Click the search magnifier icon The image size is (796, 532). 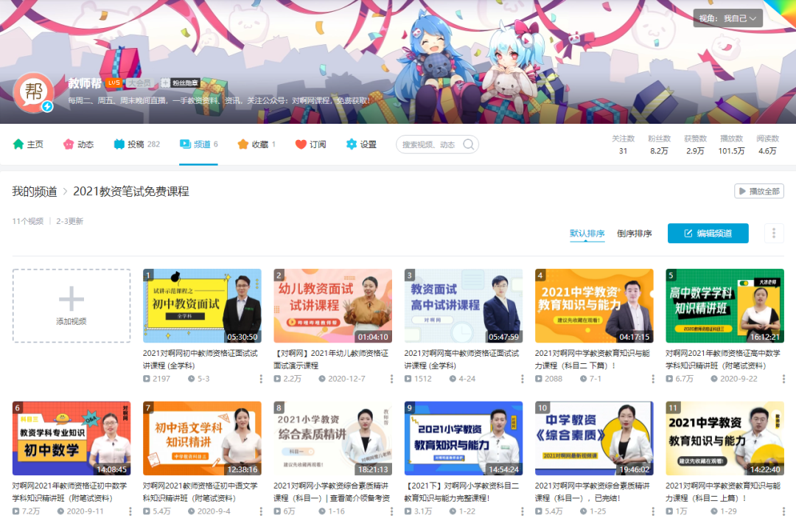coord(468,144)
